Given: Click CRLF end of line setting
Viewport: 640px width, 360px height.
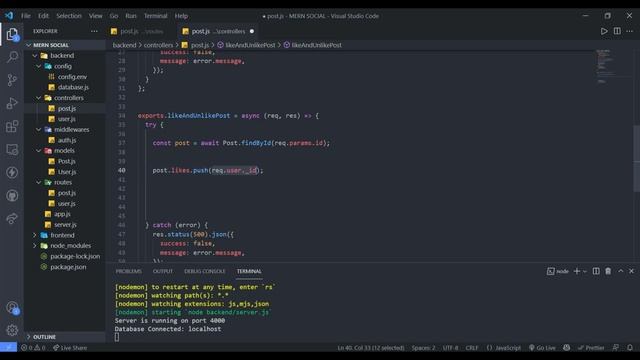Looking at the screenshot, I should click(x=472, y=347).
